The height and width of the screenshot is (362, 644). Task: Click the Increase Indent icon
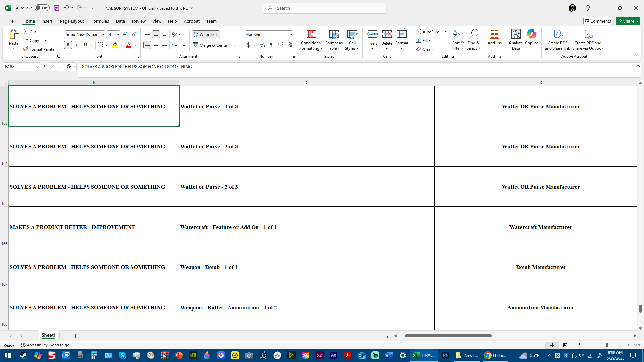(183, 45)
